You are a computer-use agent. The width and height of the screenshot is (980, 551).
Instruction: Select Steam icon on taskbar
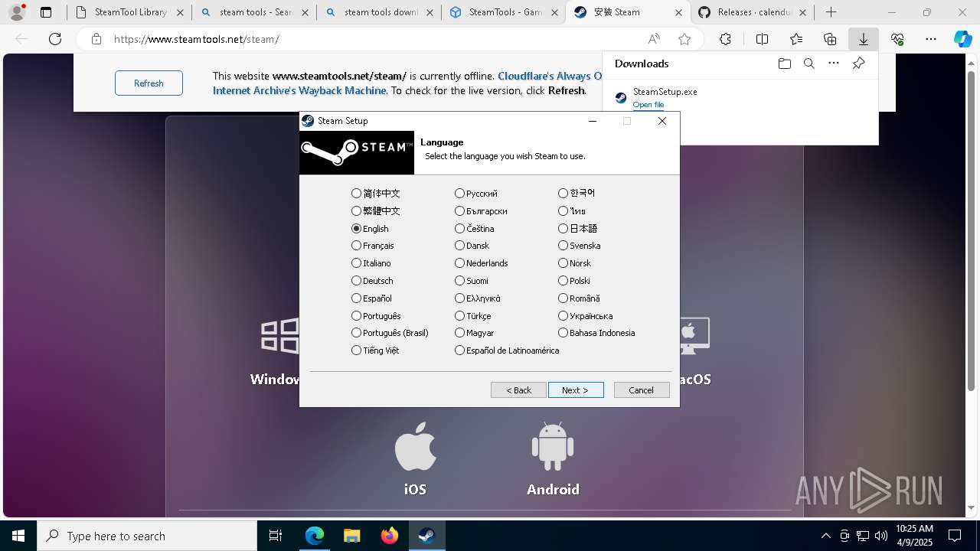[x=427, y=536]
